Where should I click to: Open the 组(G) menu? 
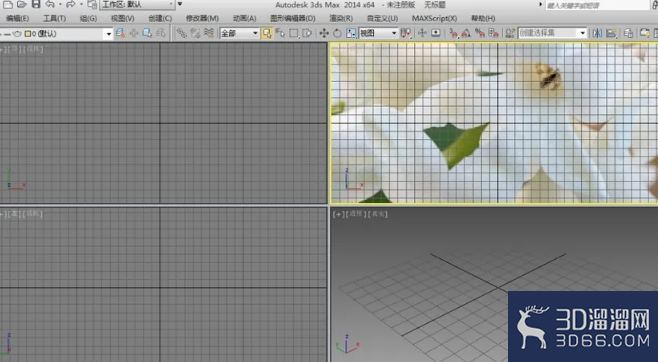coord(89,18)
